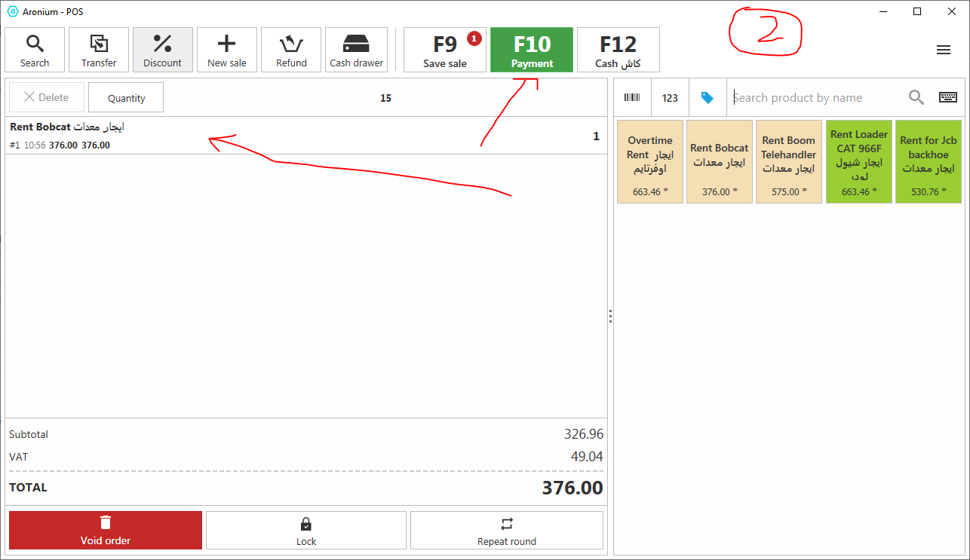Screen dimensions: 970x560
Task: Open the Search tool in toolbar
Action: (35, 50)
